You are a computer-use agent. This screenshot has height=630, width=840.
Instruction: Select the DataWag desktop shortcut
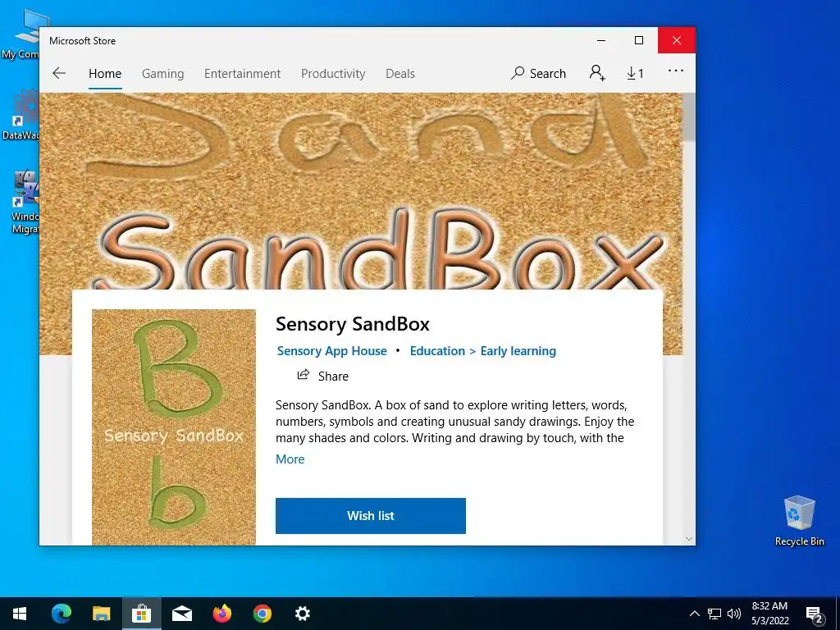pyautogui.click(x=21, y=116)
